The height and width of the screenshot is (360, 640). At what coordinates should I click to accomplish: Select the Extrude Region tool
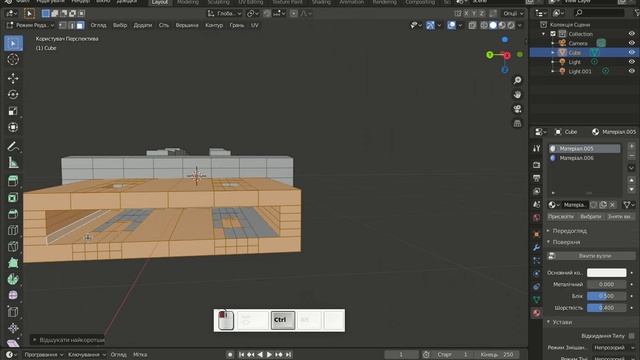tap(13, 181)
